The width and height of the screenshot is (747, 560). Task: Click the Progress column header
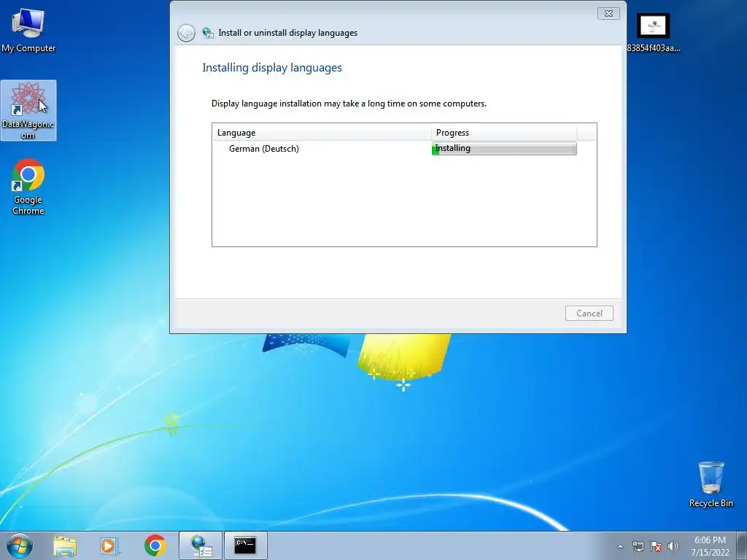click(504, 133)
